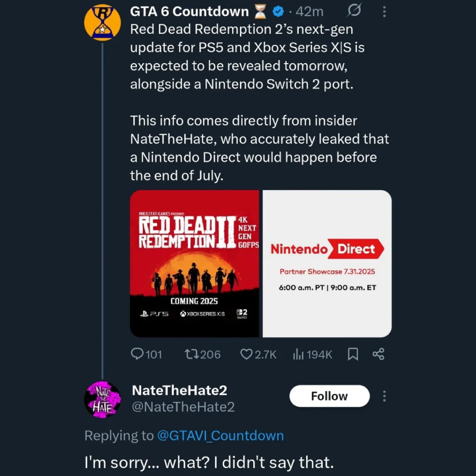Click the reply comment bubble icon
This screenshot has width=476, height=476.
point(138,354)
